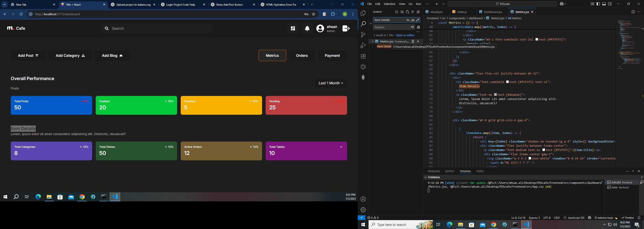Reload the localhost dashboard page
644x229 pixels.
click(21, 14)
